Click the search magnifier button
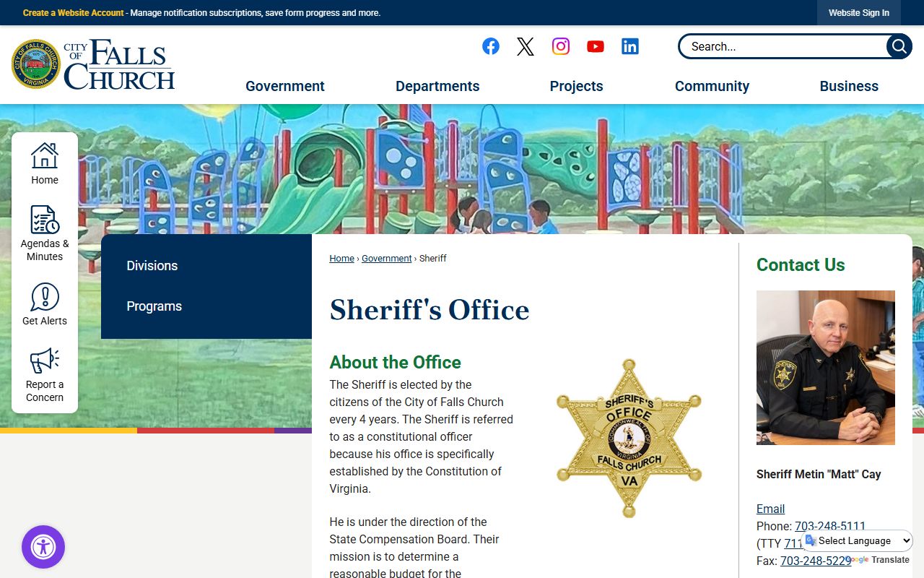The height and width of the screenshot is (578, 924). (x=899, y=46)
